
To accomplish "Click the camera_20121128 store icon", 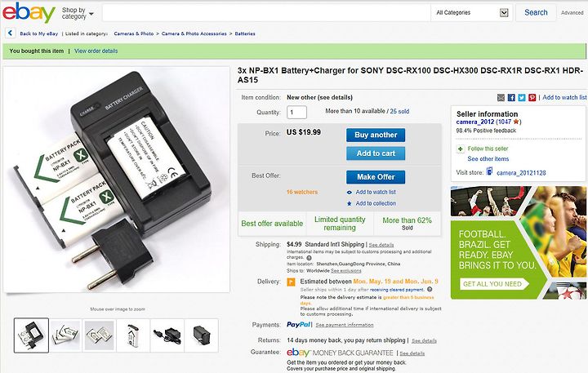I will (x=489, y=171).
